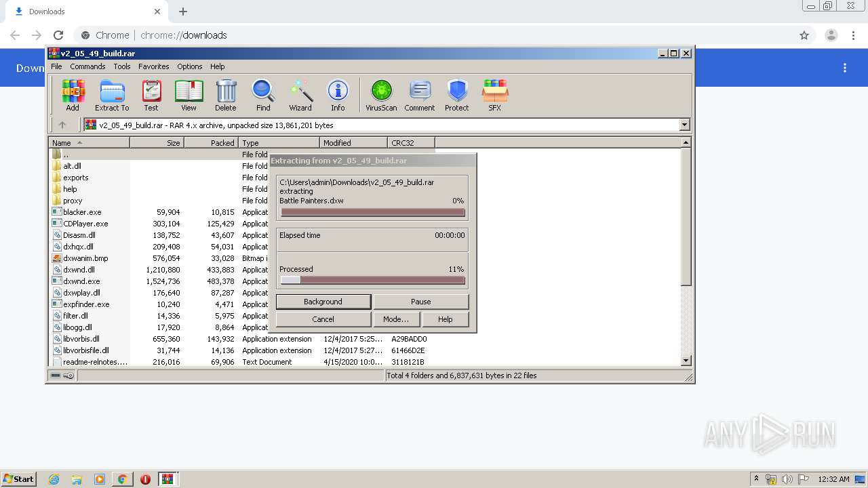Click the Chrome address bar
This screenshot has height=488, width=868.
[434, 35]
